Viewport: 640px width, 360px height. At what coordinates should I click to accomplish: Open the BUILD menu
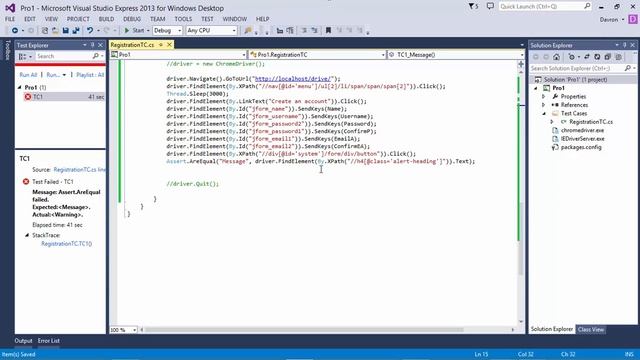pos(106,19)
